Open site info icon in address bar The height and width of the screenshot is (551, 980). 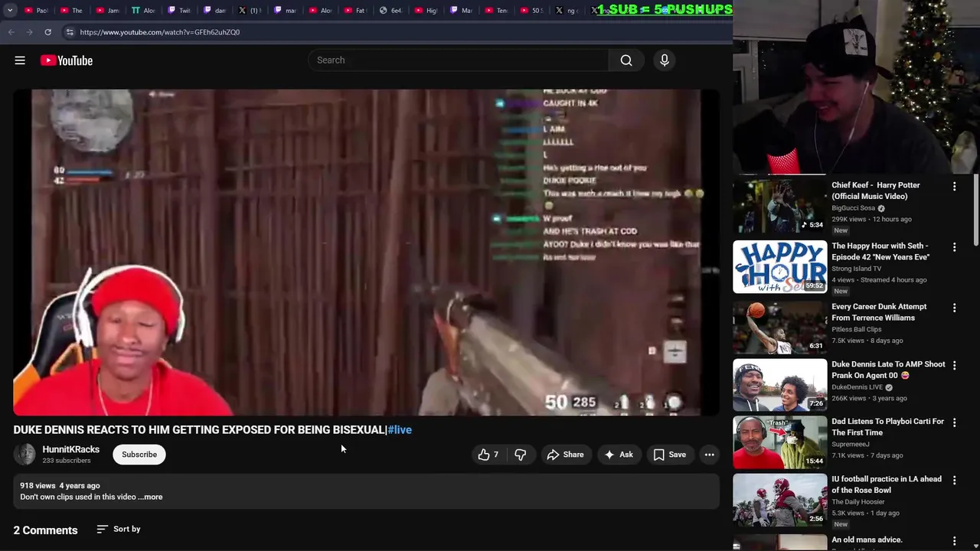70,32
